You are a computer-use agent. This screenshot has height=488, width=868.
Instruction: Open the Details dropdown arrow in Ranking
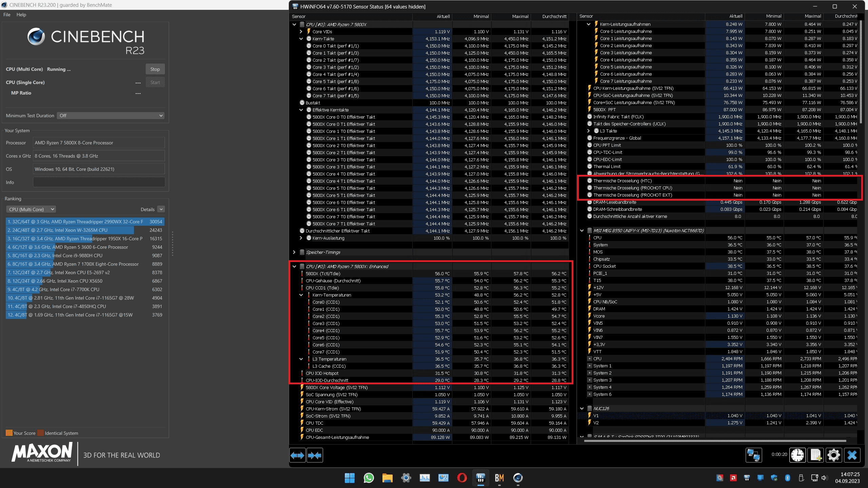coord(161,209)
